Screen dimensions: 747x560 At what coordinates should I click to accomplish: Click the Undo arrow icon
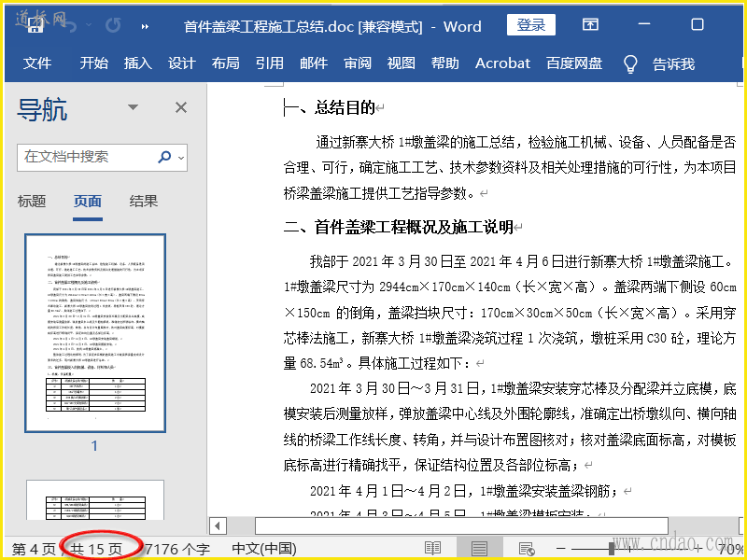pyautogui.click(x=70, y=25)
